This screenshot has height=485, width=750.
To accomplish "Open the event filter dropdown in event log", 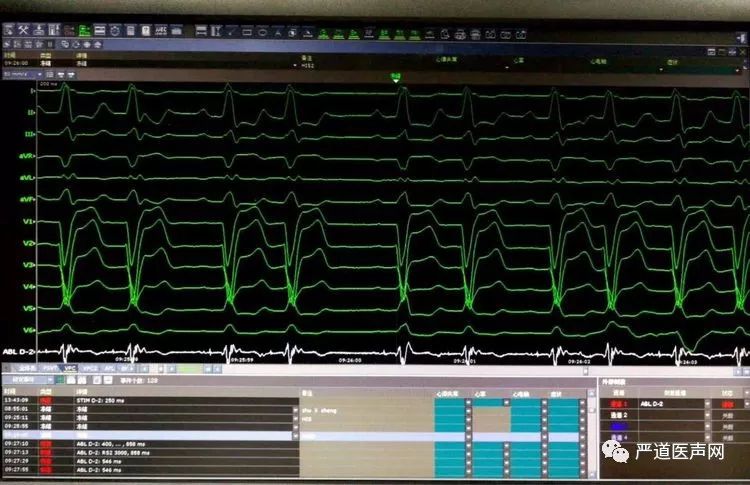I will (27, 381).
